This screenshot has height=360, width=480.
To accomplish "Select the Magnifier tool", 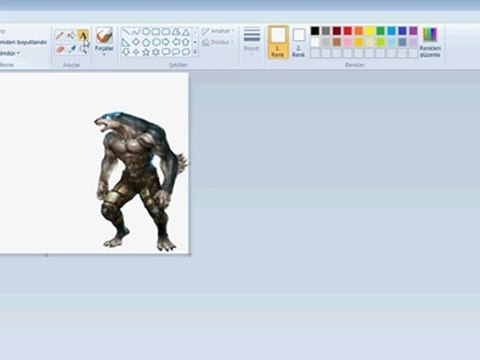I will 83,50.
